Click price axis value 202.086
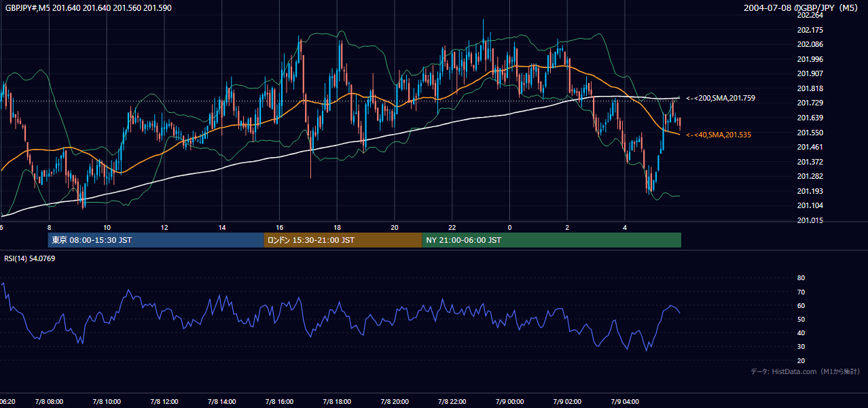The image size is (868, 408). 810,44
